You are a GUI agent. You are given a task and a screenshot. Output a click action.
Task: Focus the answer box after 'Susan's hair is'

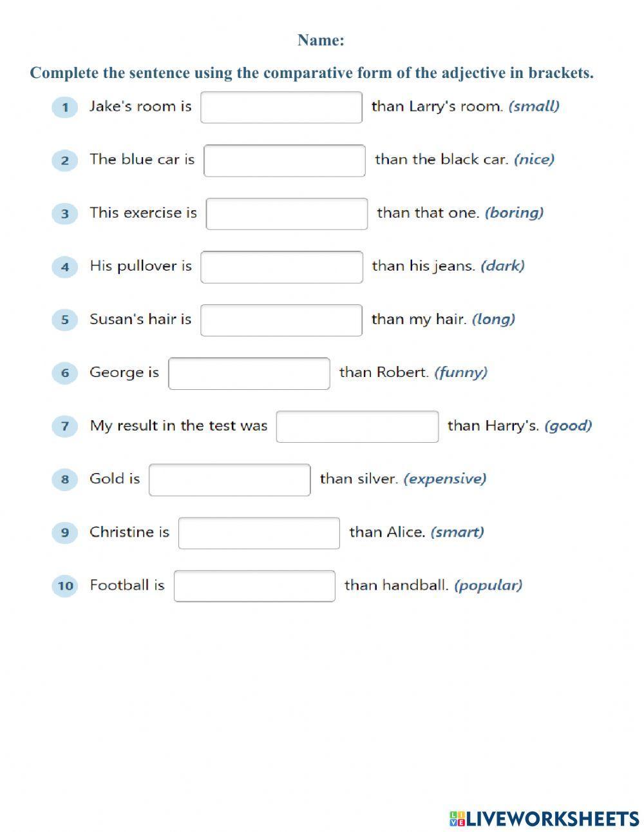(x=281, y=320)
